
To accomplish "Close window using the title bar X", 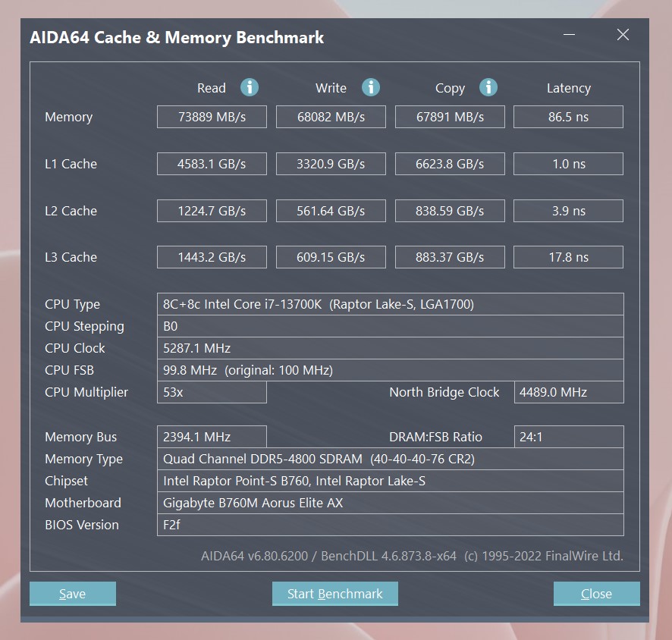I will tap(623, 36).
